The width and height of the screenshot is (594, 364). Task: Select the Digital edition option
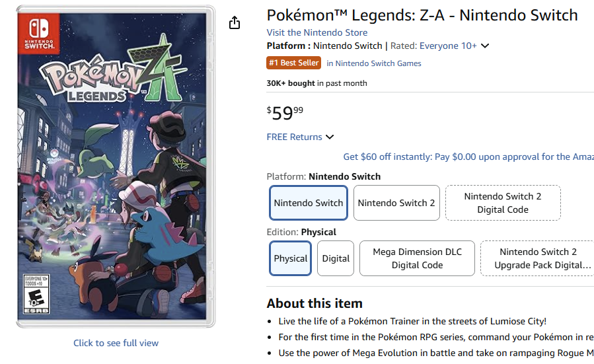click(x=336, y=258)
